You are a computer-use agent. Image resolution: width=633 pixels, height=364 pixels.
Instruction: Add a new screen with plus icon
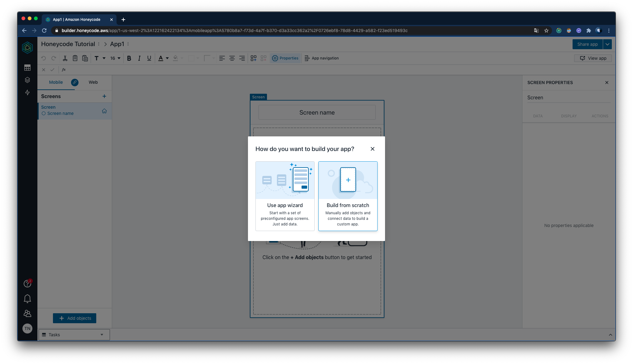104,96
